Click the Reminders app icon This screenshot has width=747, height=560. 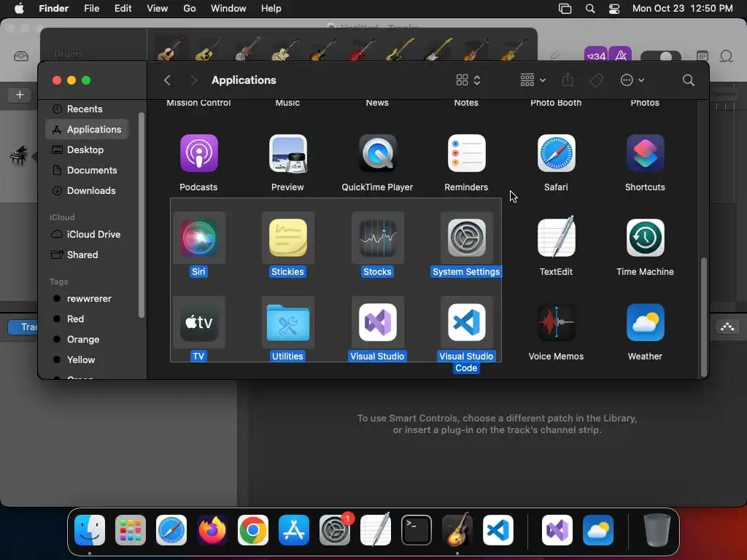coord(466,153)
